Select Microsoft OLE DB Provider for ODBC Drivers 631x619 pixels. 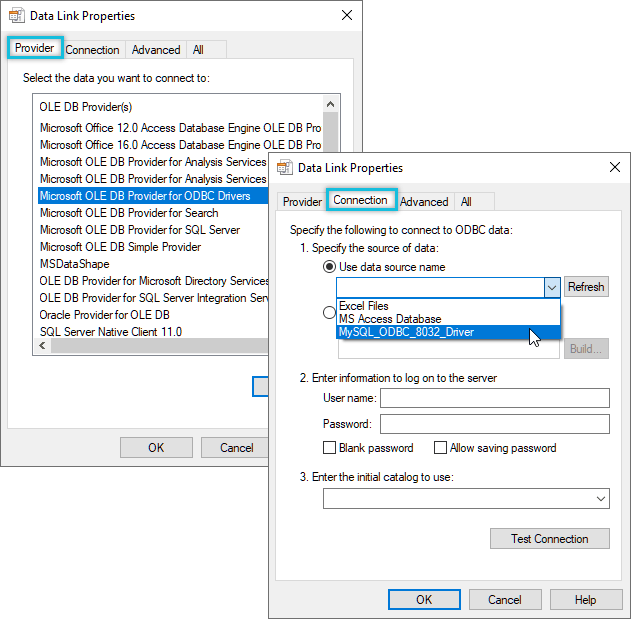tap(153, 196)
